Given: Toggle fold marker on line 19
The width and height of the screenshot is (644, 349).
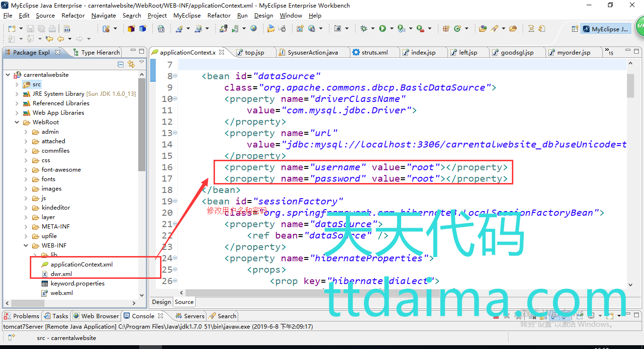Looking at the screenshot, I should [175, 201].
